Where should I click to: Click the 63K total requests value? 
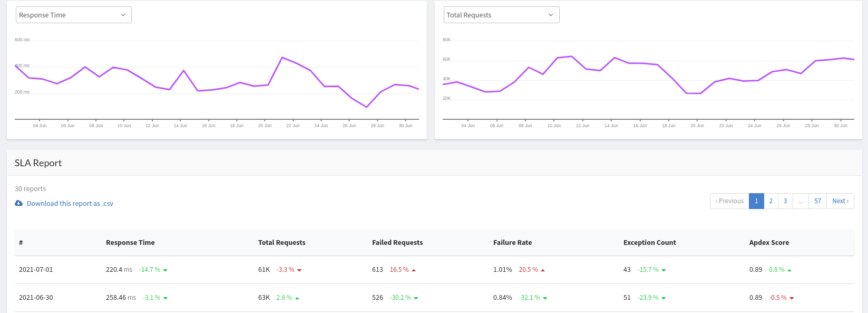click(x=264, y=298)
